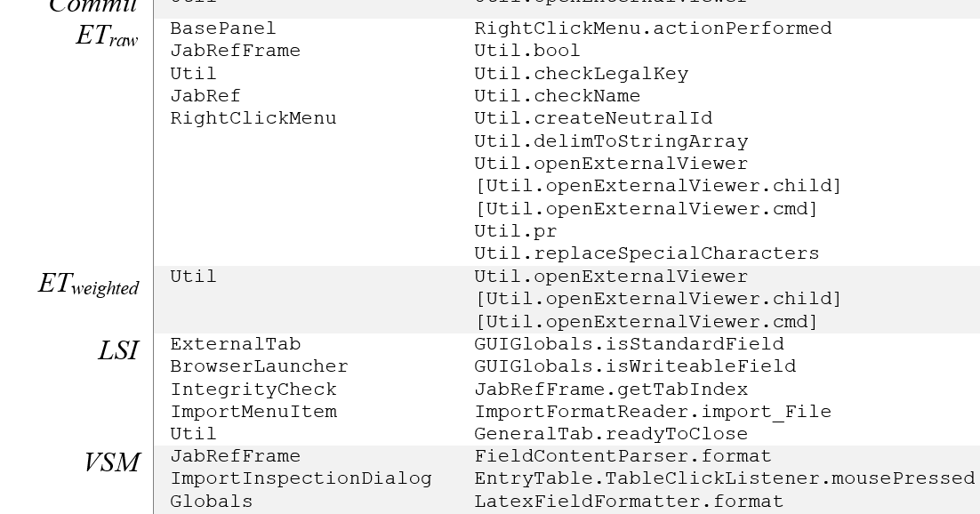
Task: Click Util.delimToStringArray text
Action: 611,141
